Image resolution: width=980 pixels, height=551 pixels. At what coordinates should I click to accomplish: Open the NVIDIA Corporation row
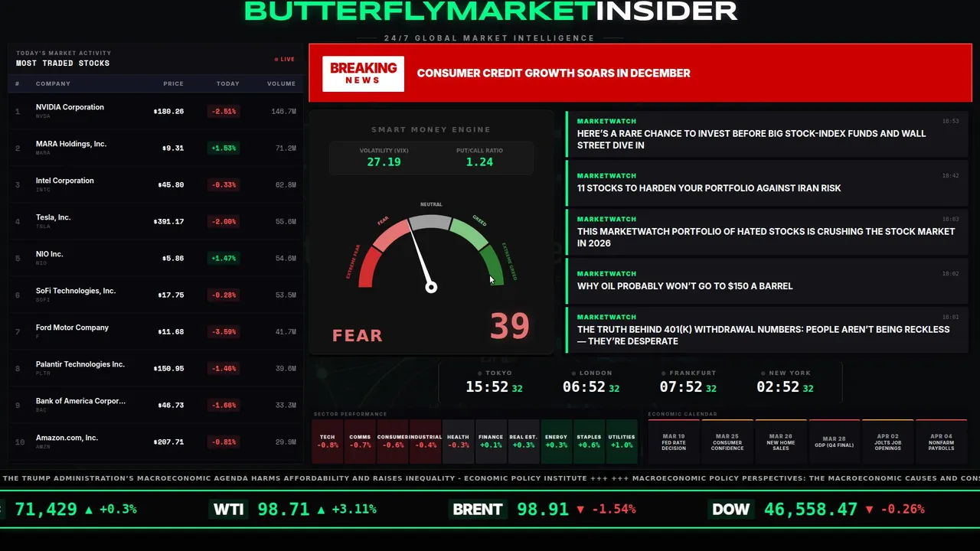click(156, 111)
